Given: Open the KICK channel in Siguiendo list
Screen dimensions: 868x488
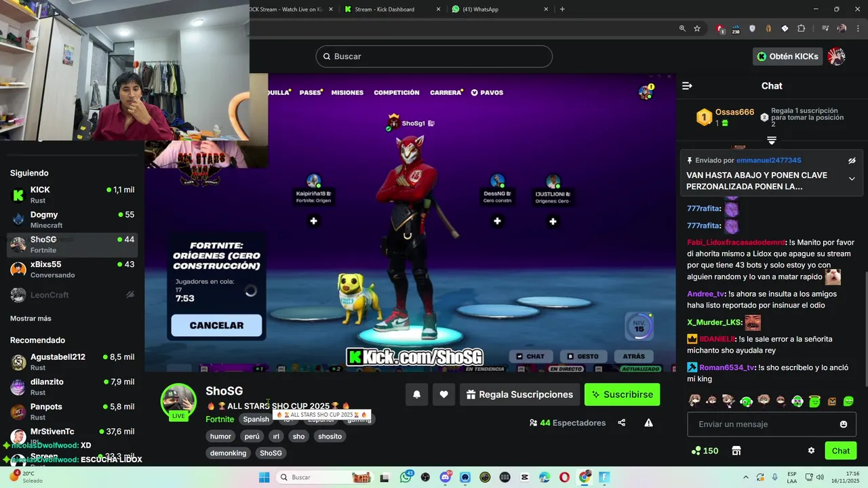Looking at the screenshot, I should point(72,195).
